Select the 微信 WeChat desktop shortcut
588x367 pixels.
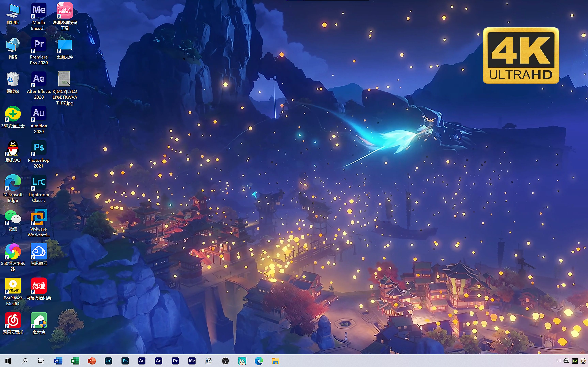pos(13,221)
